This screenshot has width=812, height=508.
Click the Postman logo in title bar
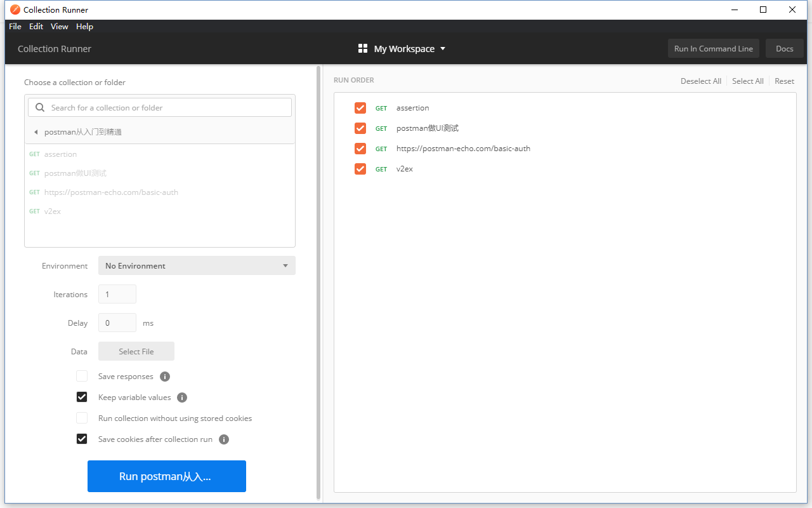coord(15,10)
